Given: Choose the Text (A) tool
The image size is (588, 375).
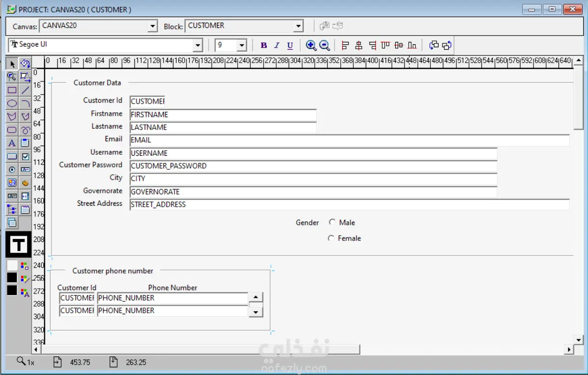Looking at the screenshot, I should point(12,143).
